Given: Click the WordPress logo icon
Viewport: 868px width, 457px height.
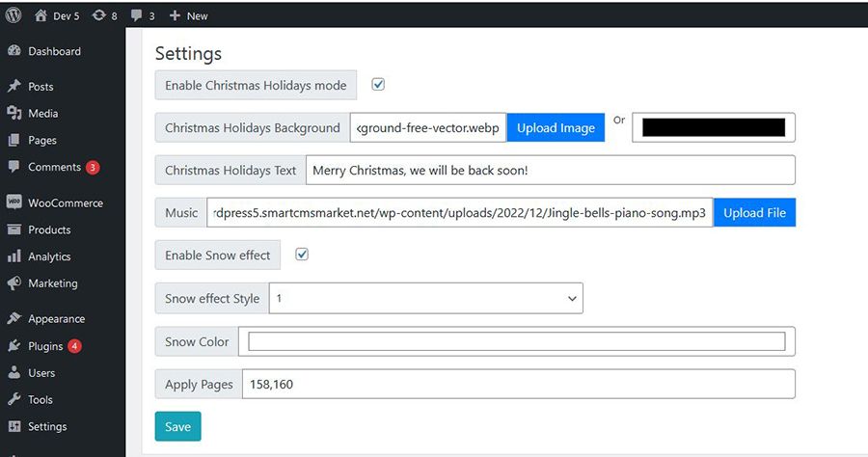Looking at the screenshot, I should [x=14, y=15].
